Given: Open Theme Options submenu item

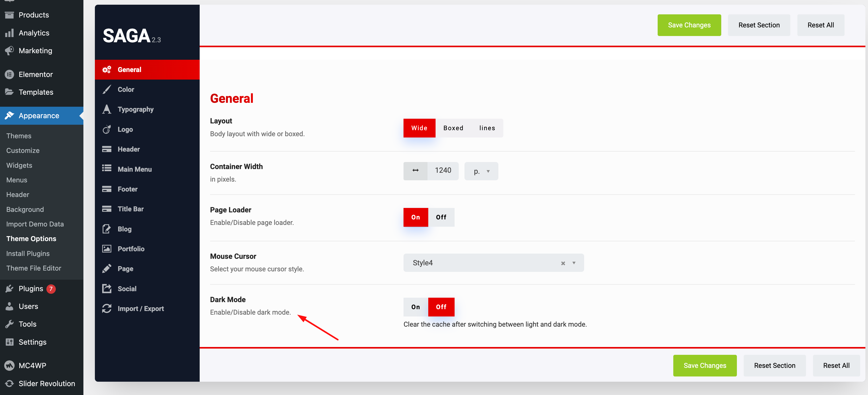Looking at the screenshot, I should point(31,238).
